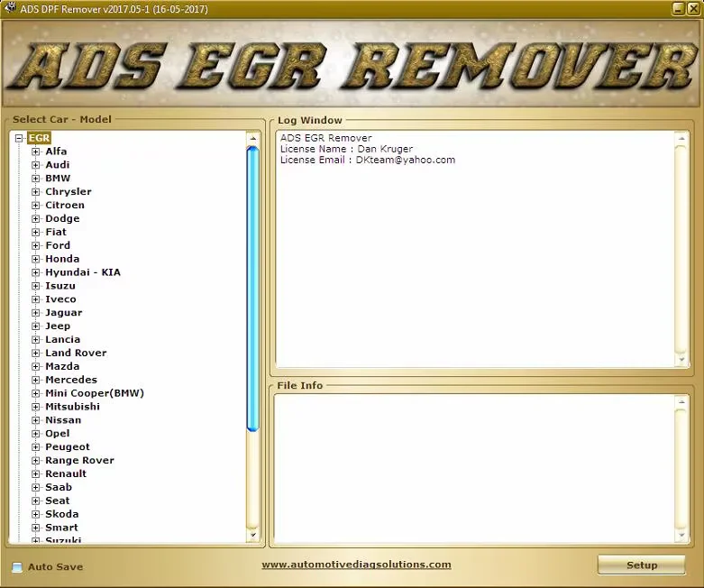Select Range Rover in car list
The height and width of the screenshot is (588, 704).
point(79,461)
